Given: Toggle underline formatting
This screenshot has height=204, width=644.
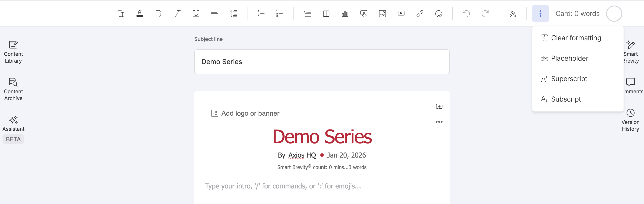Looking at the screenshot, I should tap(195, 13).
